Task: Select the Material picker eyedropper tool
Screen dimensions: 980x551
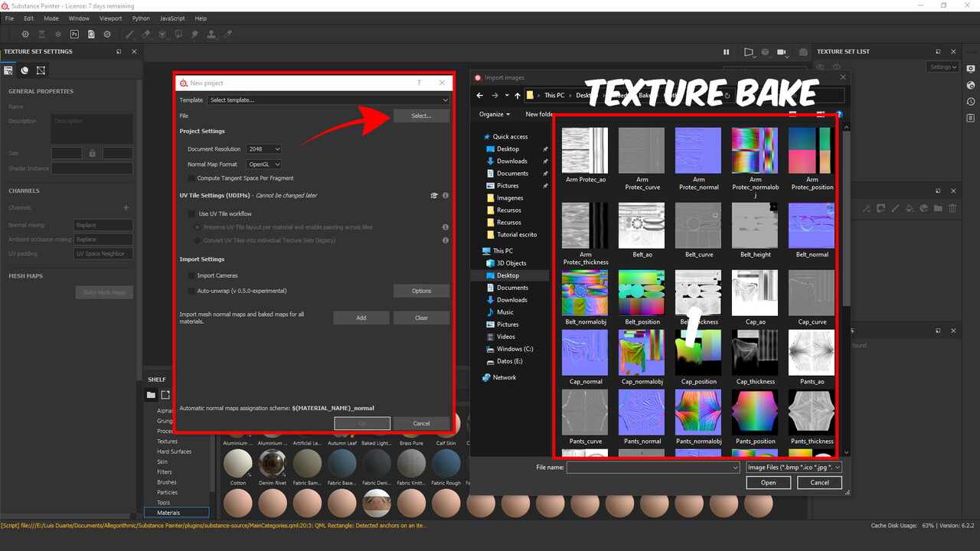Action: point(227,34)
